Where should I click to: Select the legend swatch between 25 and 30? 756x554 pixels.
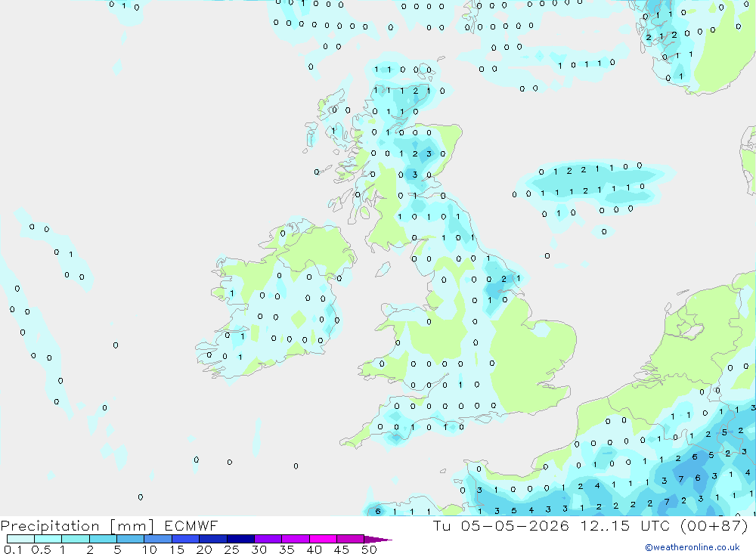[240, 539]
